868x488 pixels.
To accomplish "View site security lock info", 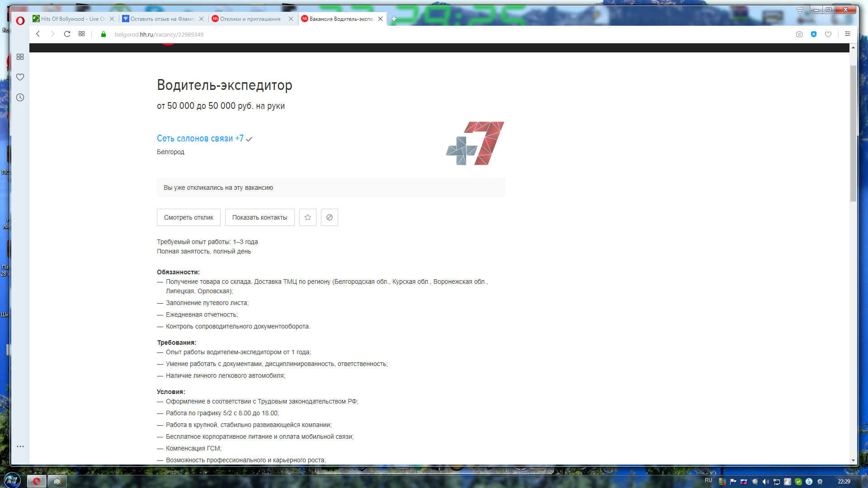I will 104,34.
